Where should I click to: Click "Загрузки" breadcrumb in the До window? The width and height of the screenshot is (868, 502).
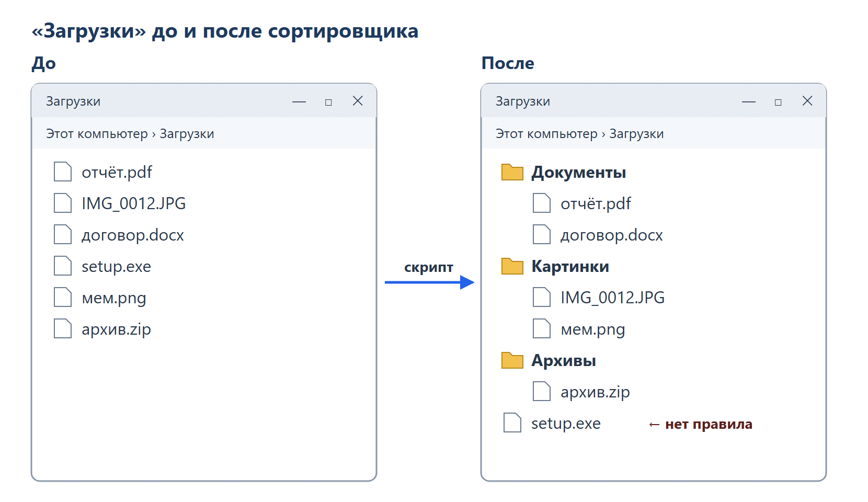coord(187,134)
